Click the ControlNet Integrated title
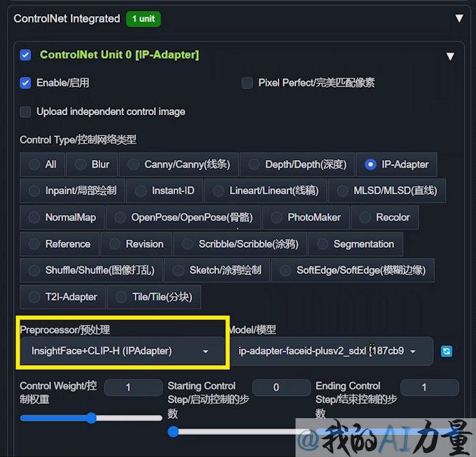The height and width of the screenshot is (457, 476). pyautogui.click(x=67, y=19)
